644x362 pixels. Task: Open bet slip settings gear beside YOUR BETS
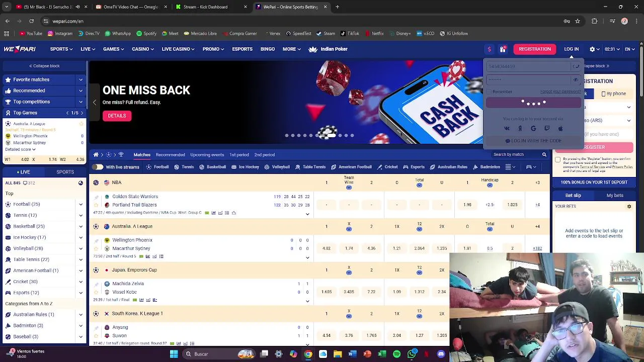click(629, 207)
